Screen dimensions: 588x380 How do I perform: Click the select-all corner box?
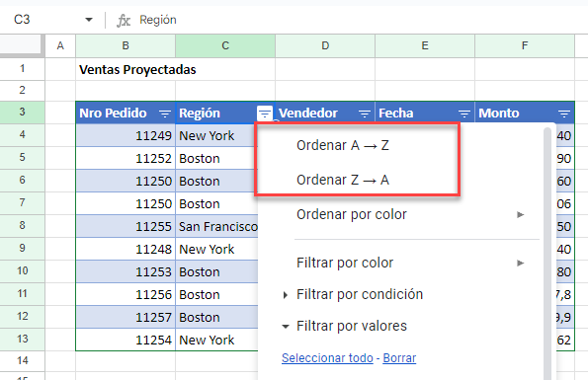click(x=21, y=45)
